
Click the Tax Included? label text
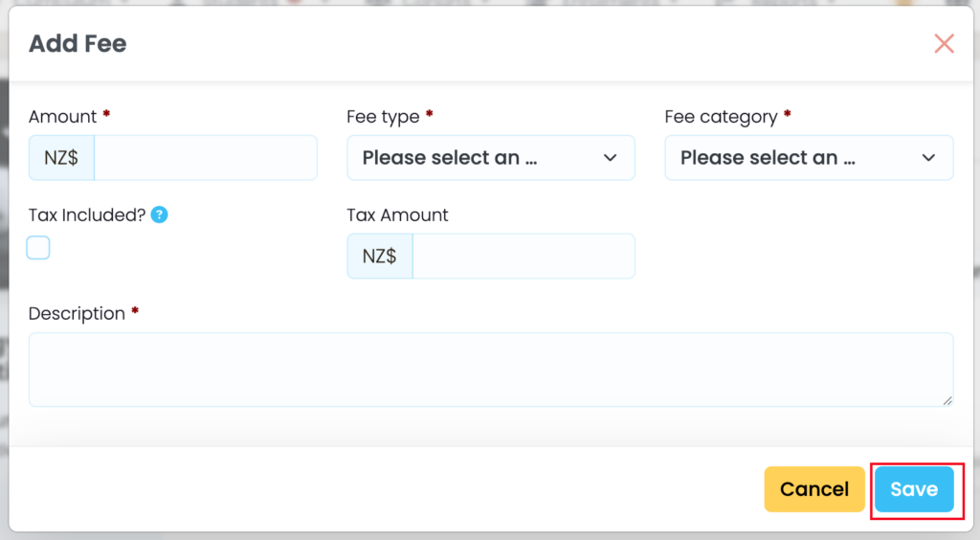pos(87,215)
